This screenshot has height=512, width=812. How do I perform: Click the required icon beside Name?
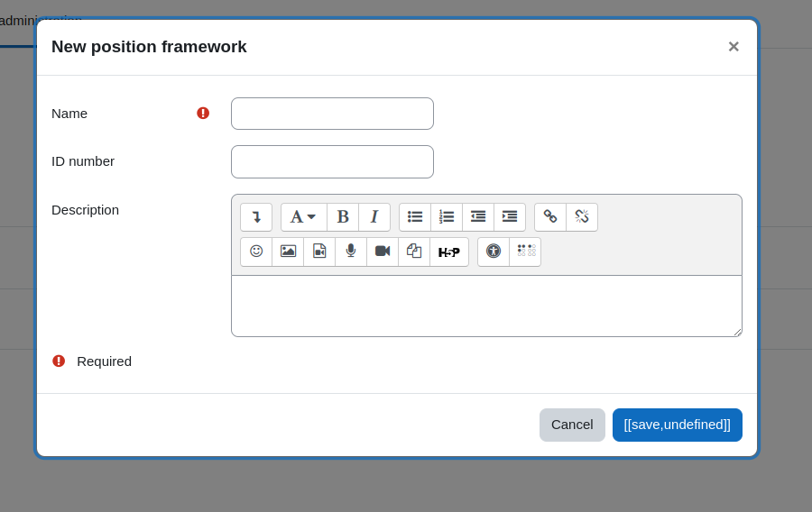tap(203, 114)
